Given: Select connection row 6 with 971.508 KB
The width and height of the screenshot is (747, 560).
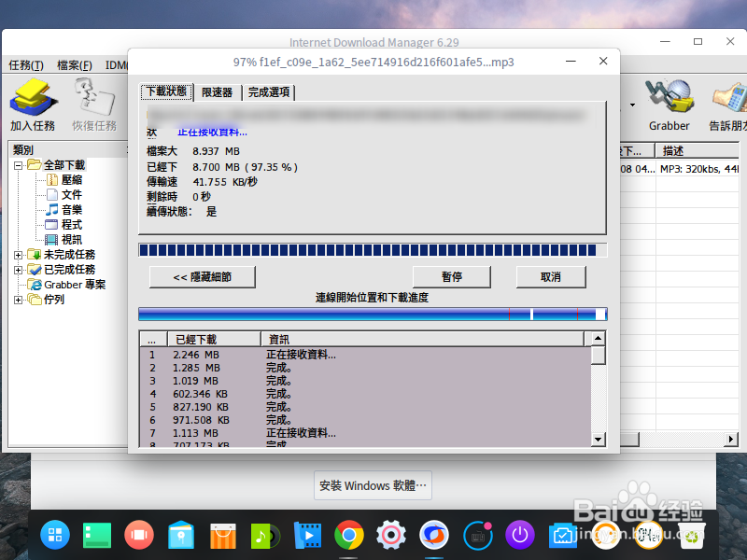Looking at the screenshot, I should 365,421.
